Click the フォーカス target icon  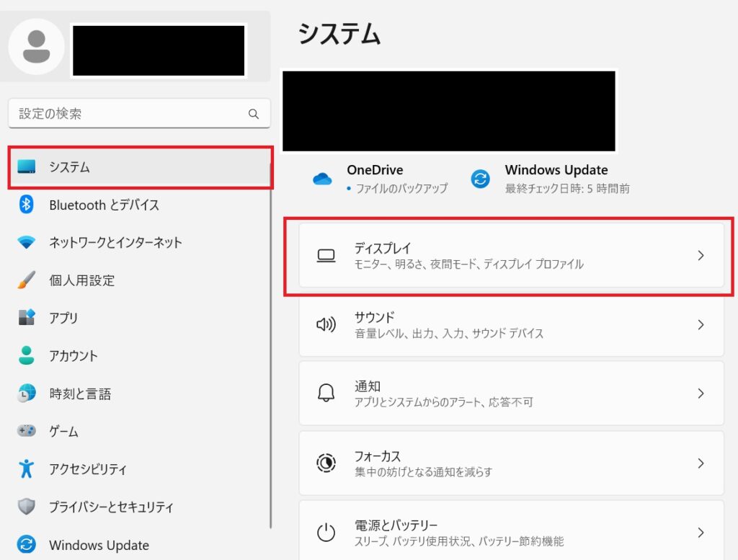coord(326,463)
